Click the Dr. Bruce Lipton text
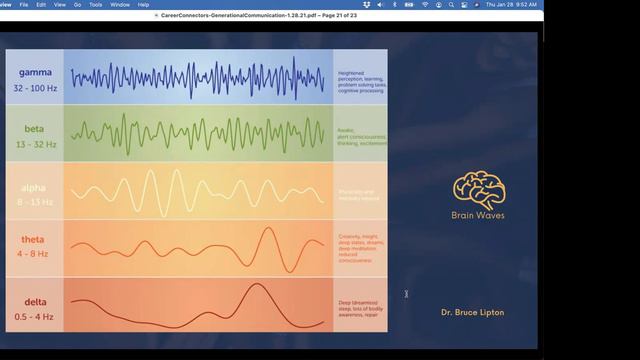Screen dimensions: 640x360 [473, 313]
